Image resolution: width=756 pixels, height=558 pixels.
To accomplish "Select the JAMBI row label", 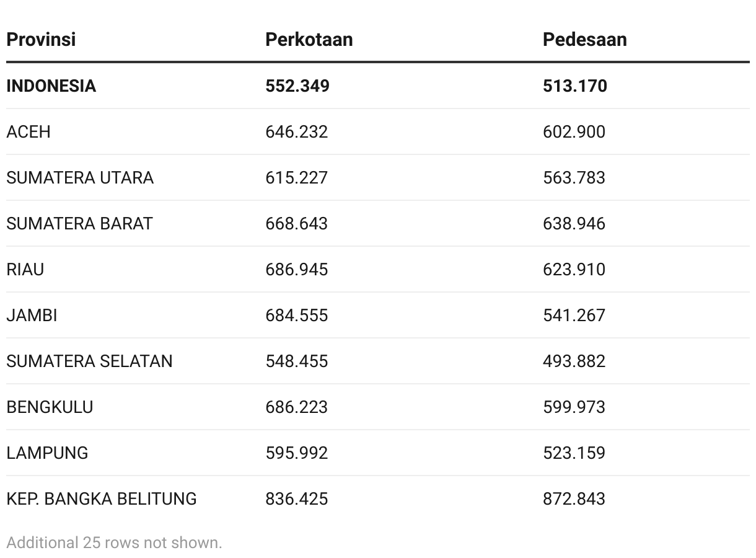I will 32,315.
